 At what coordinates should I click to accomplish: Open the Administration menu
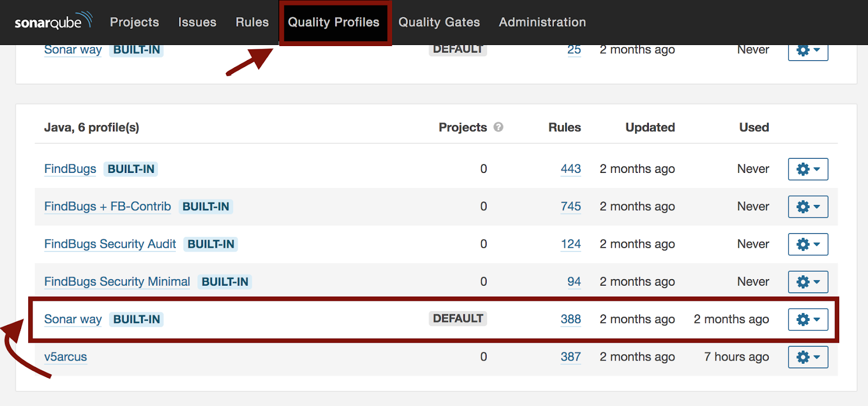pos(542,22)
